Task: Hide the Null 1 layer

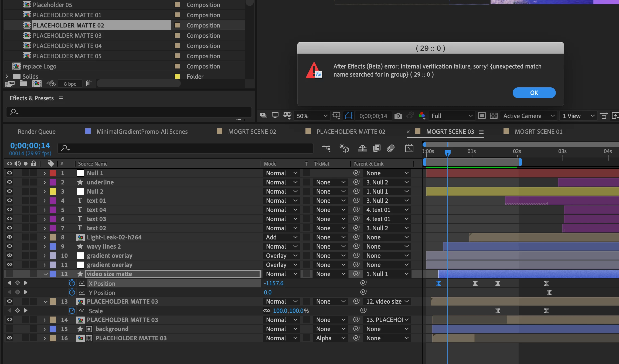Action: [9, 173]
